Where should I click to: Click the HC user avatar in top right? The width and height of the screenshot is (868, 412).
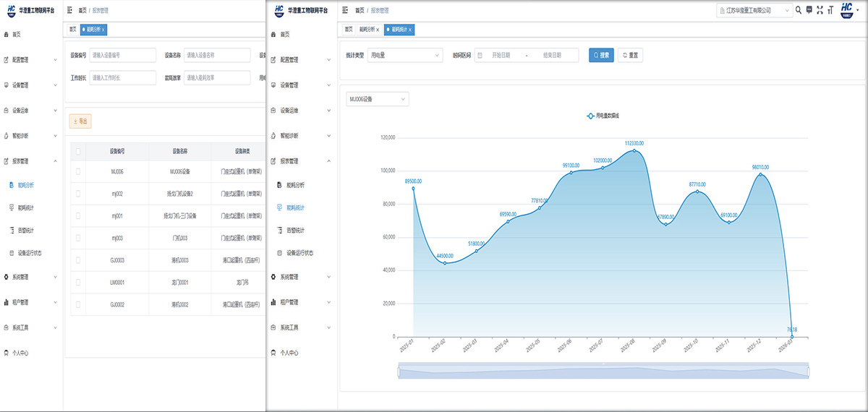[846, 9]
